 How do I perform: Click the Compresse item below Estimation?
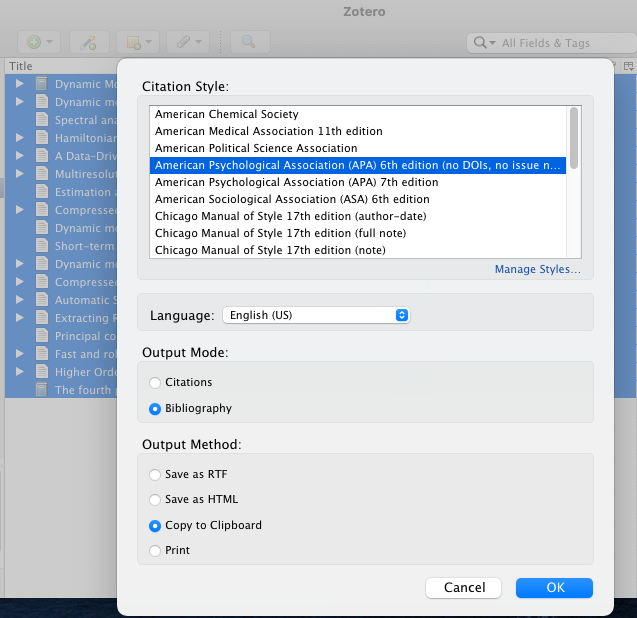click(85, 210)
